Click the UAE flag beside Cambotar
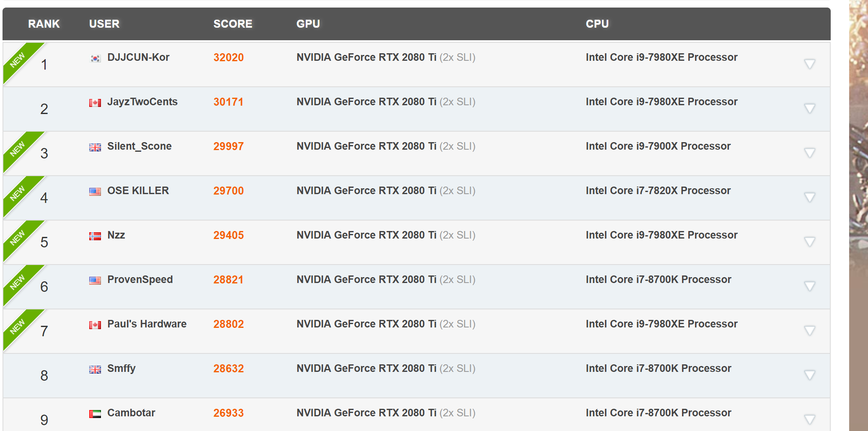This screenshot has height=431, width=868. tap(95, 414)
